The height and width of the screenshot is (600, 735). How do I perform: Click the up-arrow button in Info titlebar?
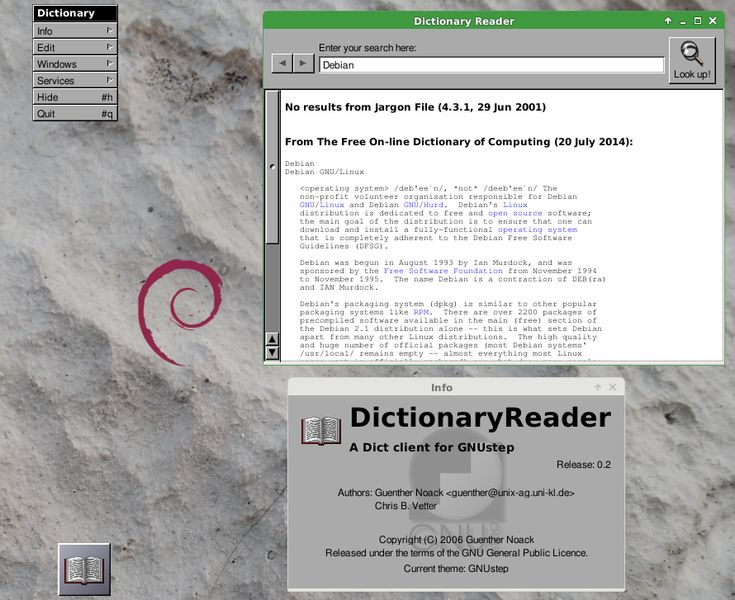tap(598, 387)
